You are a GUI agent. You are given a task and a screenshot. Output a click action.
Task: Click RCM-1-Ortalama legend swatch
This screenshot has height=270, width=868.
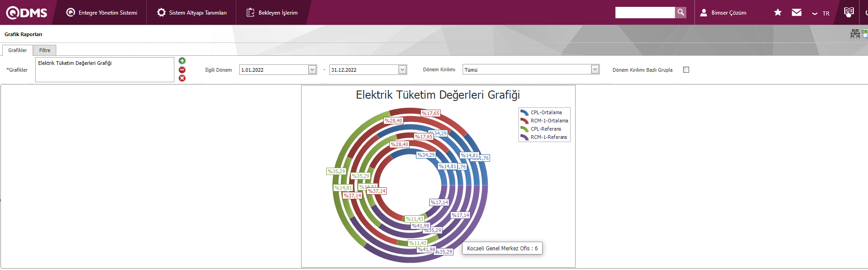pyautogui.click(x=524, y=121)
